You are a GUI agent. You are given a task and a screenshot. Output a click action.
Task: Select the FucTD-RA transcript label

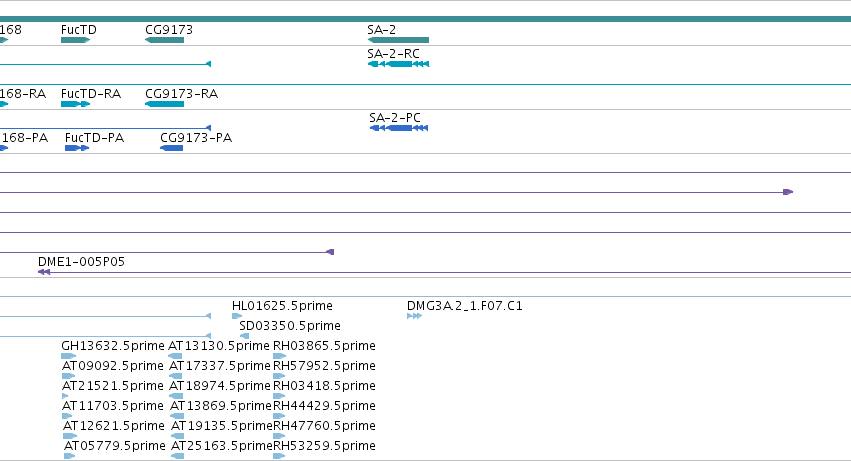tap(91, 94)
